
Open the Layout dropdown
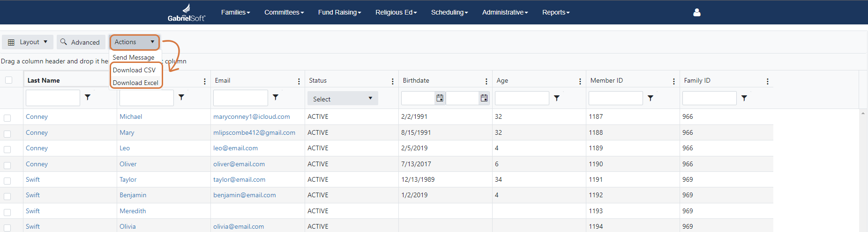(28, 42)
